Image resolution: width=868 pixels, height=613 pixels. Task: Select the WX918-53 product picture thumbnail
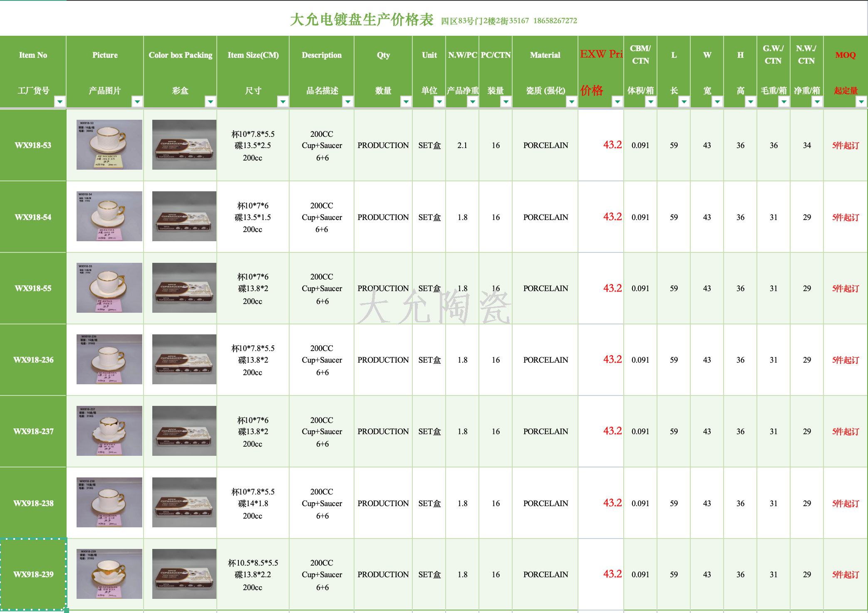point(109,145)
